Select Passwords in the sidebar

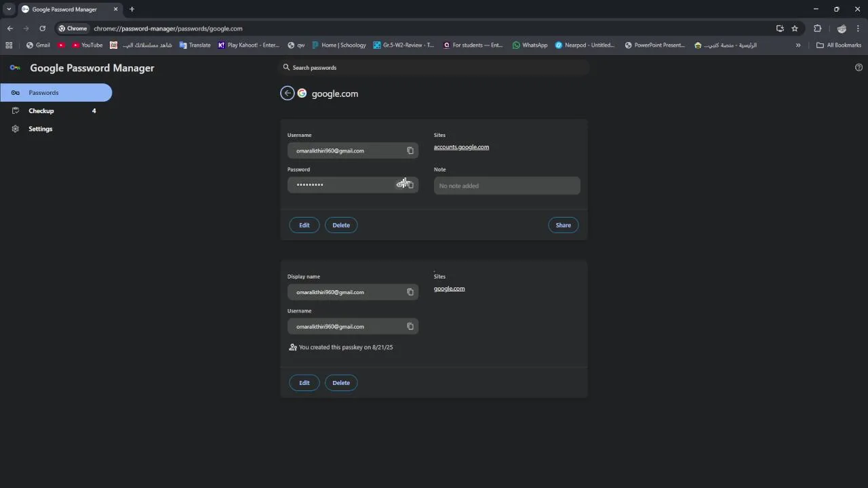point(56,93)
